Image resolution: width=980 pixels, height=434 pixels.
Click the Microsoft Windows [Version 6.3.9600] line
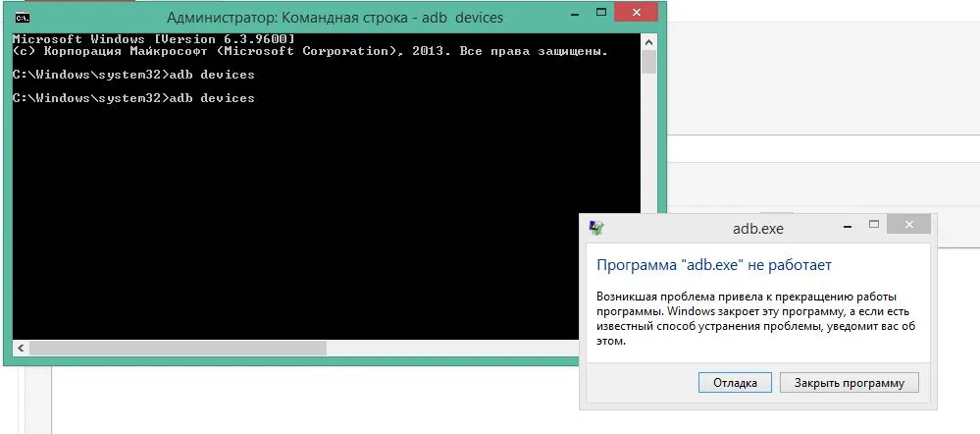[153, 39]
